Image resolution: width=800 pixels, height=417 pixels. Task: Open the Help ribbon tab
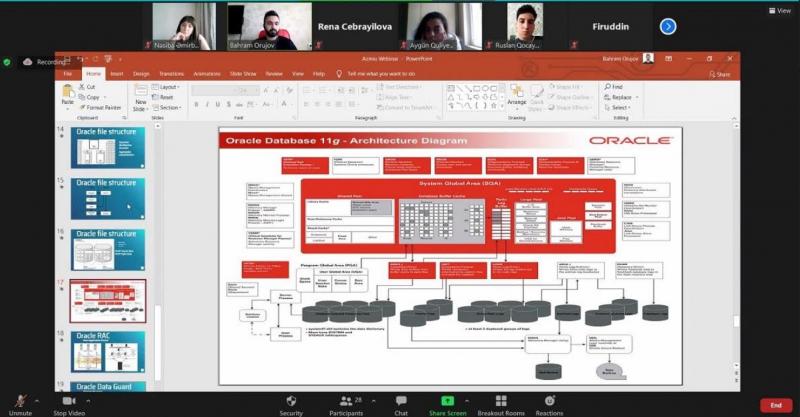(319, 74)
